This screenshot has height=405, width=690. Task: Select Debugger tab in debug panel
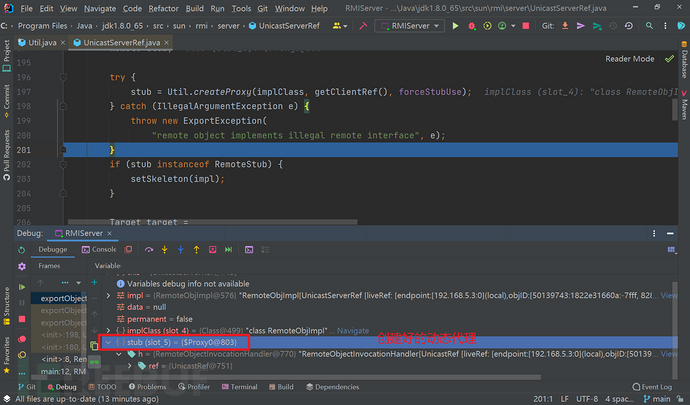tap(52, 250)
